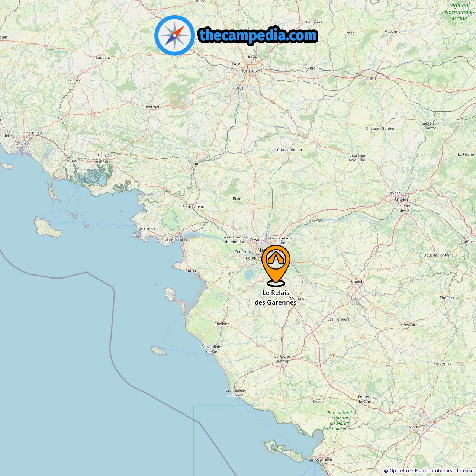The height and width of the screenshot is (476, 476).
Task: Click the La Rochelle city label
Action: (x=320, y=459)
